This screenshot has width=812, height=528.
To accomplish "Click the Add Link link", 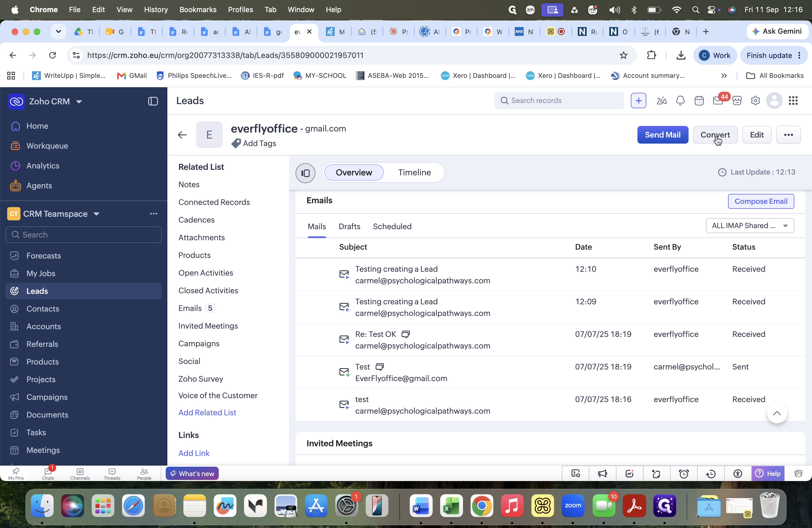I will click(x=194, y=453).
